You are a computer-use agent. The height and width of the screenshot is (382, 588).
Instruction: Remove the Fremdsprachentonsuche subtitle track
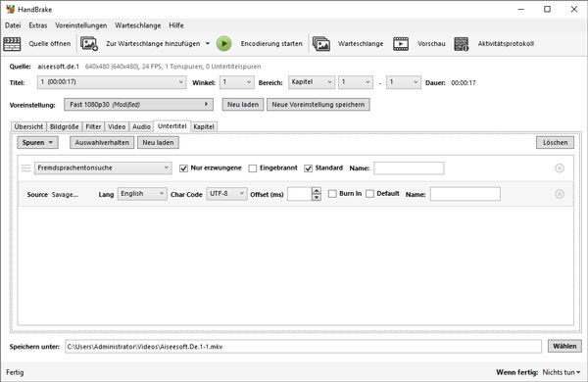(560, 168)
